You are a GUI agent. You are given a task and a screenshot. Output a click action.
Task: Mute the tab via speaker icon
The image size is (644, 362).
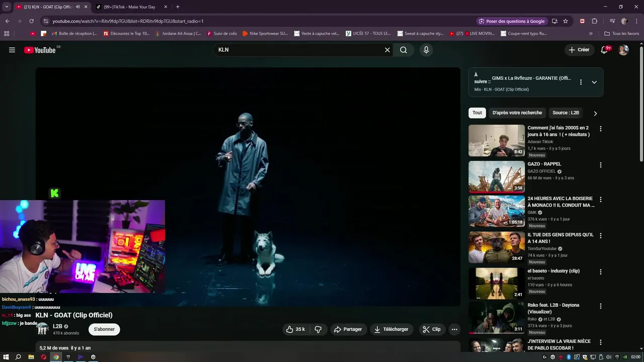pos(77,7)
